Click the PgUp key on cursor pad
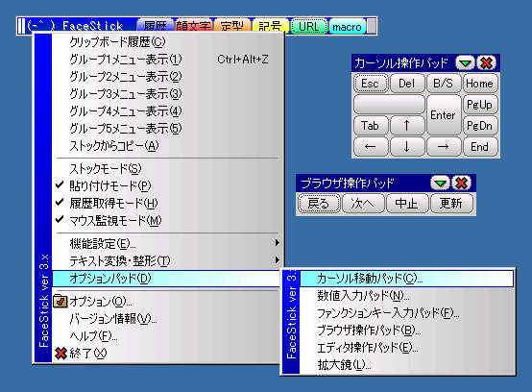 point(480,105)
